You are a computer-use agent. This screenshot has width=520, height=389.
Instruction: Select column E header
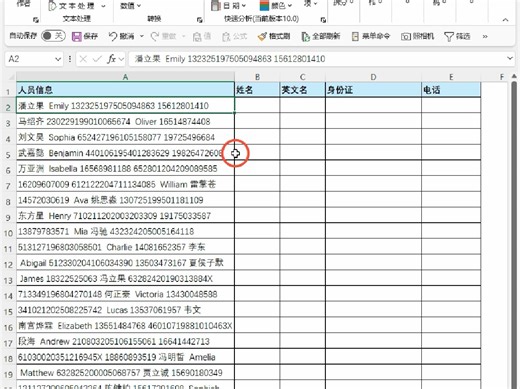click(x=451, y=77)
